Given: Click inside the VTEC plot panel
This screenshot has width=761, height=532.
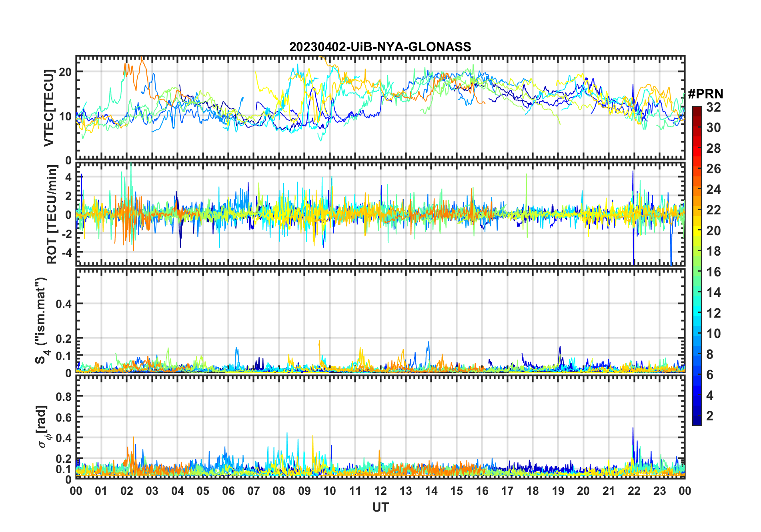Looking at the screenshot, I should pos(380,108).
